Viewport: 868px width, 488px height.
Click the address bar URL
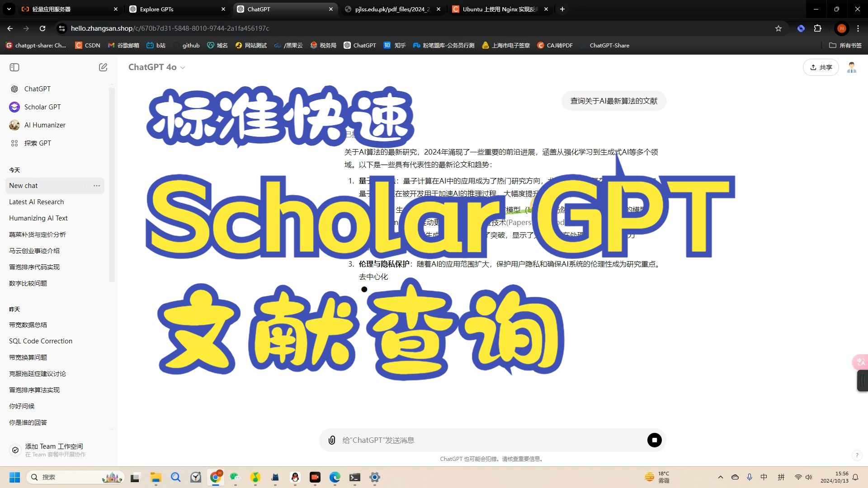pos(170,28)
